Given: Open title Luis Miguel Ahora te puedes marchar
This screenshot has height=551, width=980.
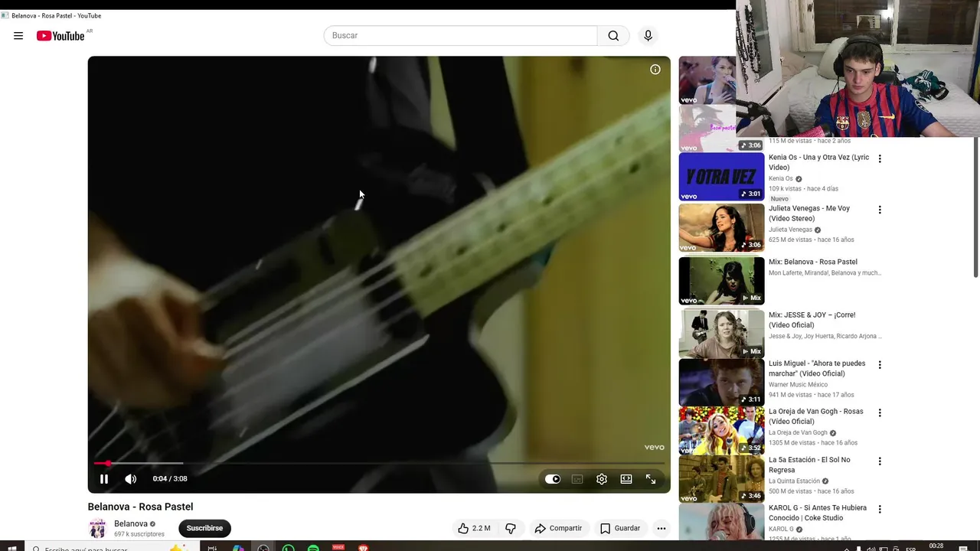Looking at the screenshot, I should click(x=817, y=368).
